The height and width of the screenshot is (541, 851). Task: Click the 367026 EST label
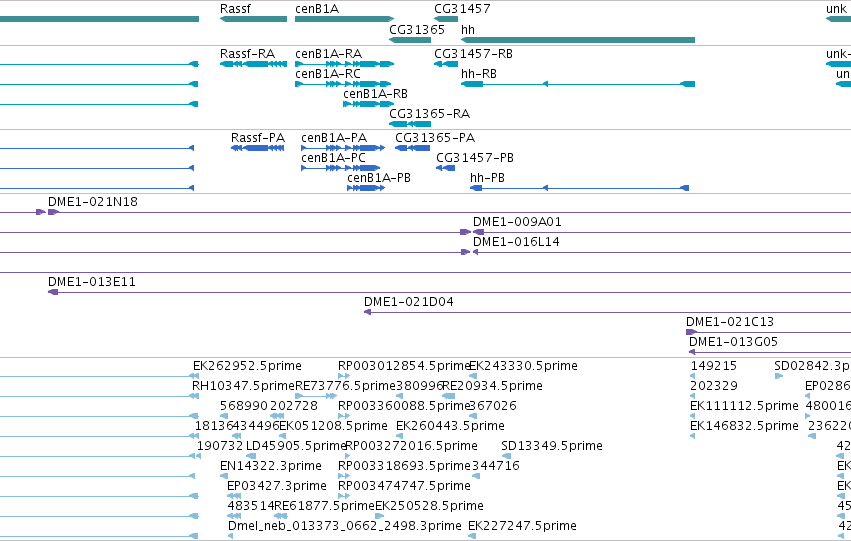click(x=493, y=406)
